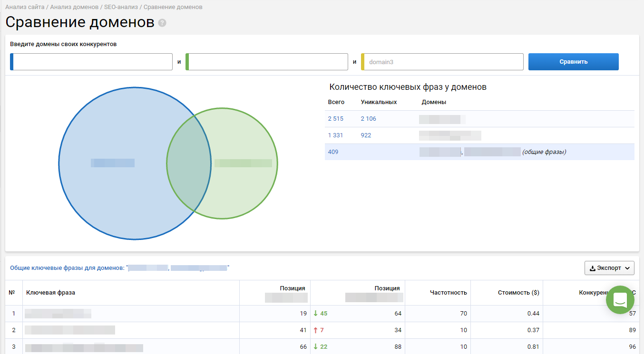
Task: Open the 2 106 unique phrases link
Action: [368, 119]
